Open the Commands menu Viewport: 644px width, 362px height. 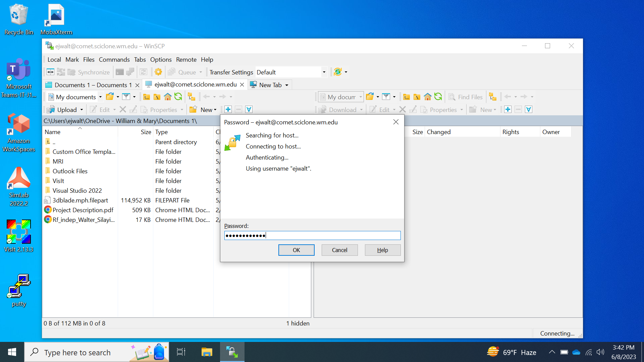(x=114, y=59)
